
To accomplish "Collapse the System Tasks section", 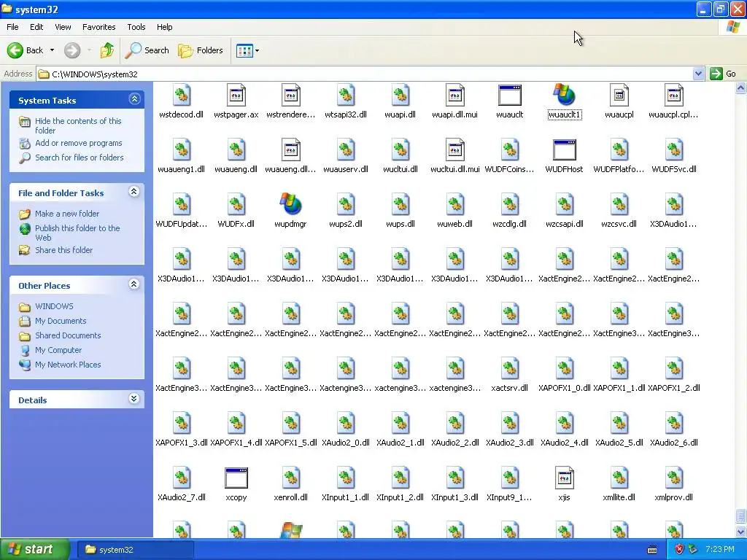I will [x=134, y=99].
